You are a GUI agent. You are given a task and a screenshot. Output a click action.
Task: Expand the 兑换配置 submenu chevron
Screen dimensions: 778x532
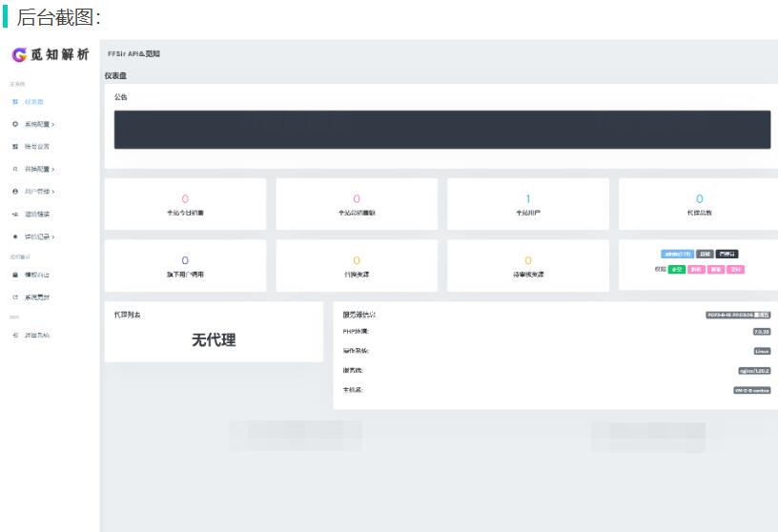coord(53,169)
